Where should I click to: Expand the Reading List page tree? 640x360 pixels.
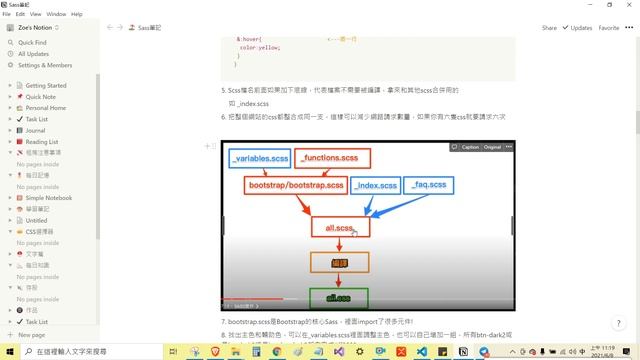[x=10, y=142]
